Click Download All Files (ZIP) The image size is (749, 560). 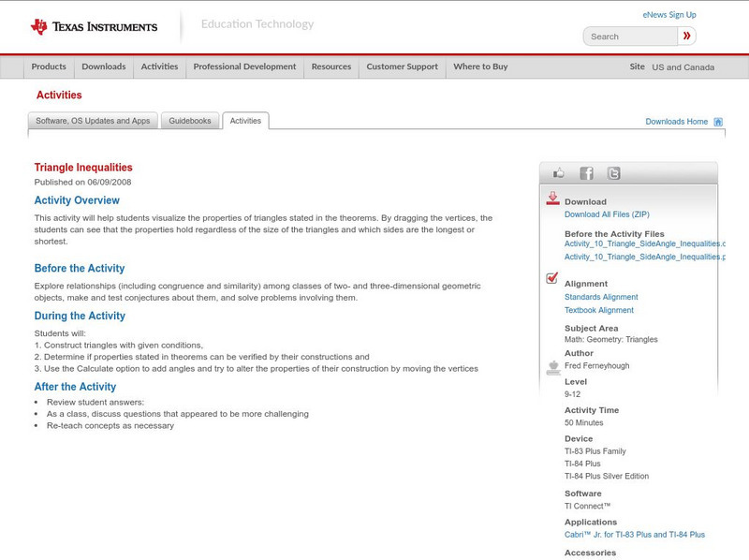click(607, 214)
